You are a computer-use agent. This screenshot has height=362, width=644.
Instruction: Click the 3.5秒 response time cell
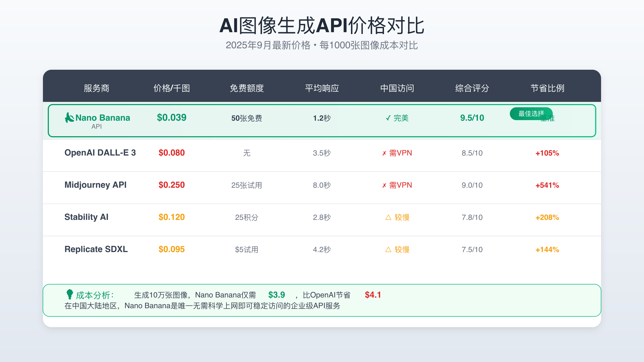click(322, 153)
